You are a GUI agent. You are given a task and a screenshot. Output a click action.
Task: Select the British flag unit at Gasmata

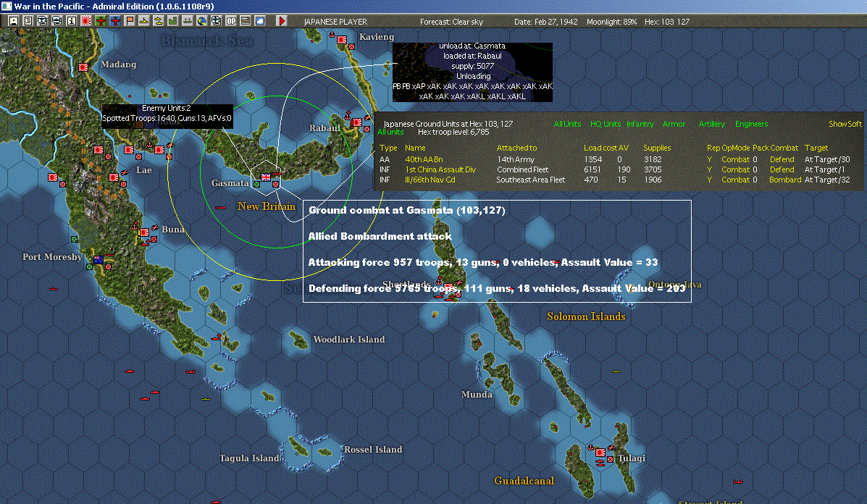(266, 177)
